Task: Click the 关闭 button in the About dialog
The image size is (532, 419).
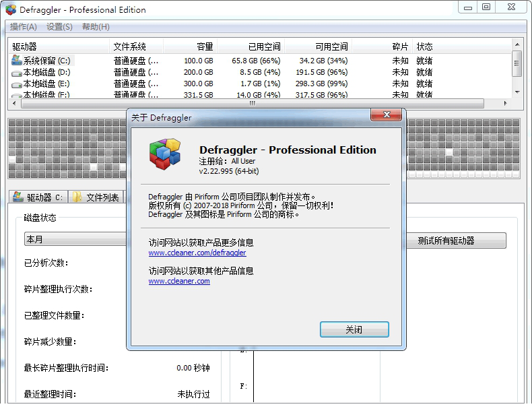Action: point(354,329)
